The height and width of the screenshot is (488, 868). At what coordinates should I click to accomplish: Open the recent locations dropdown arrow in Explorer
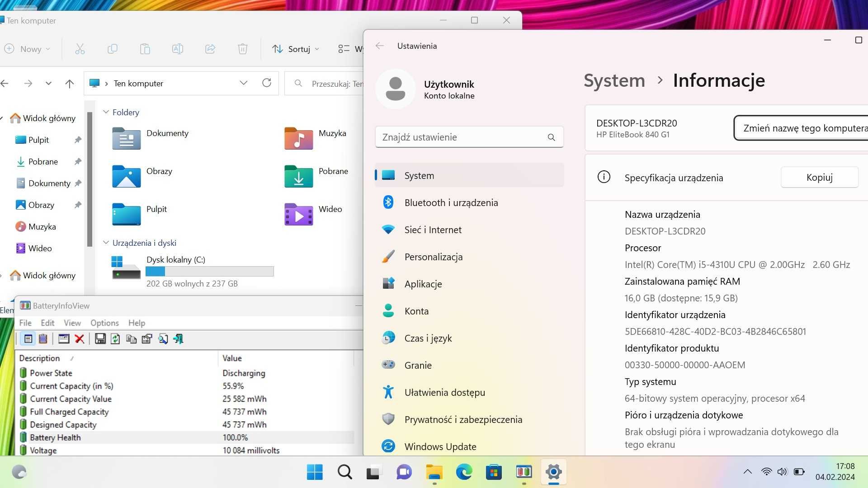(x=48, y=84)
